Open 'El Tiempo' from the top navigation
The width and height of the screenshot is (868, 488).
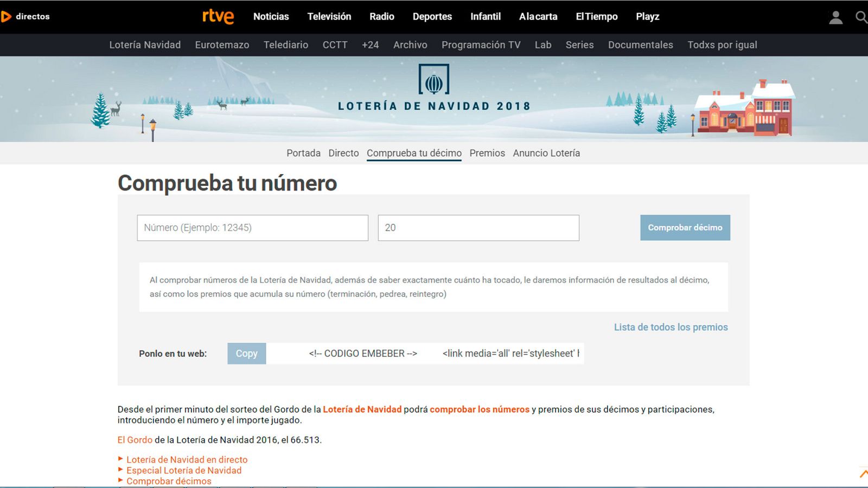pyautogui.click(x=596, y=17)
